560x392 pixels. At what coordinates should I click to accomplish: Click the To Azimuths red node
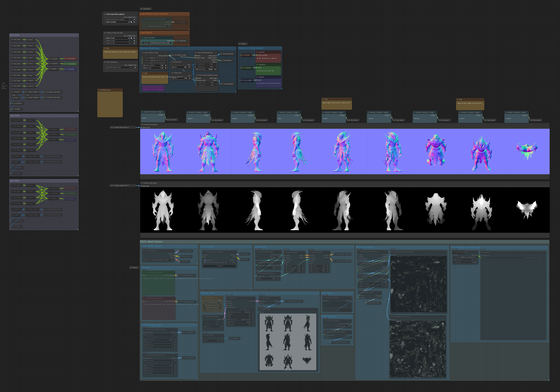pyautogui.click(x=71, y=59)
